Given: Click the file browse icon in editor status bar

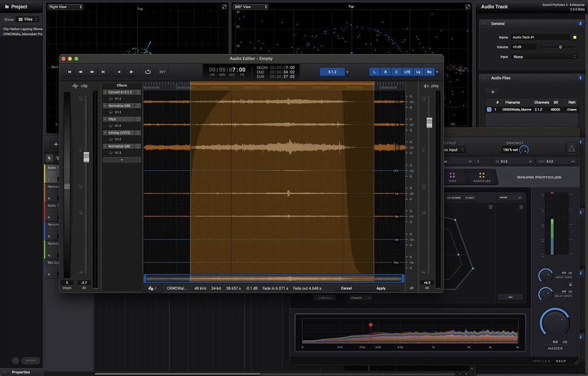Looking at the screenshot, I should click(151, 288).
